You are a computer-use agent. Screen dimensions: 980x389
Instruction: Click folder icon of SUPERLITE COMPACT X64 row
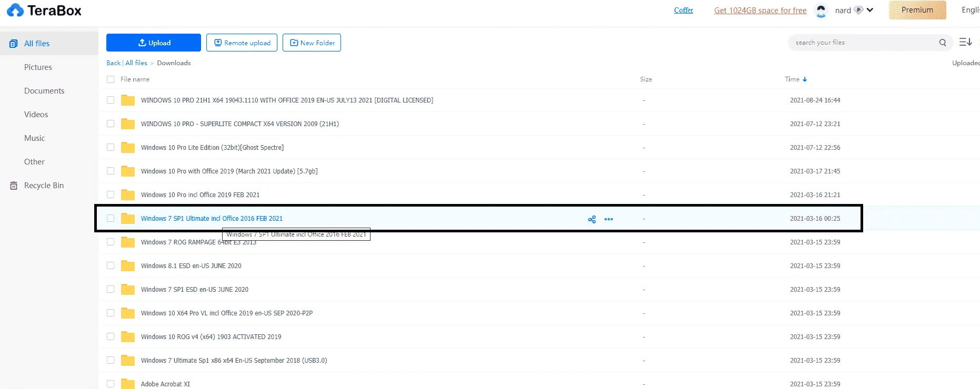click(128, 124)
